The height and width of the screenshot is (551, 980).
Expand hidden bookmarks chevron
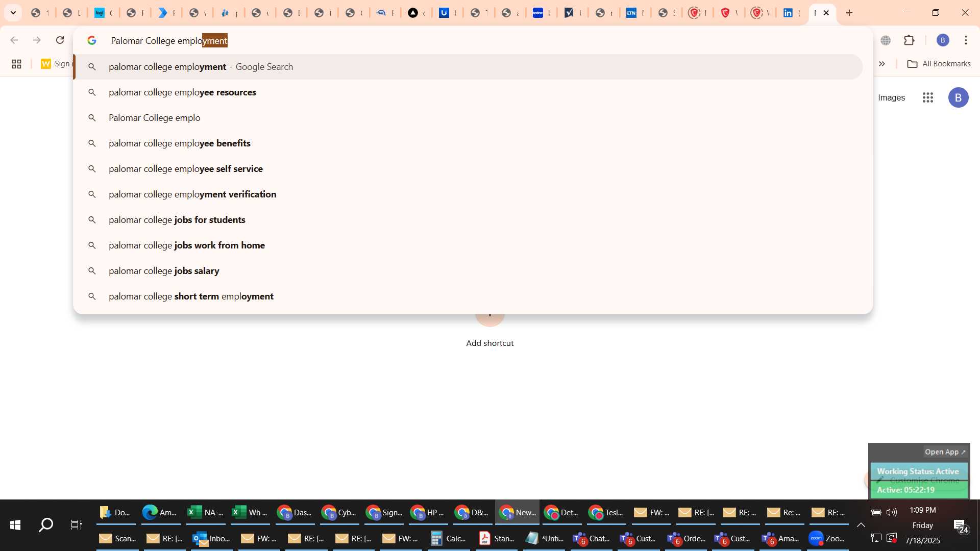click(x=882, y=64)
